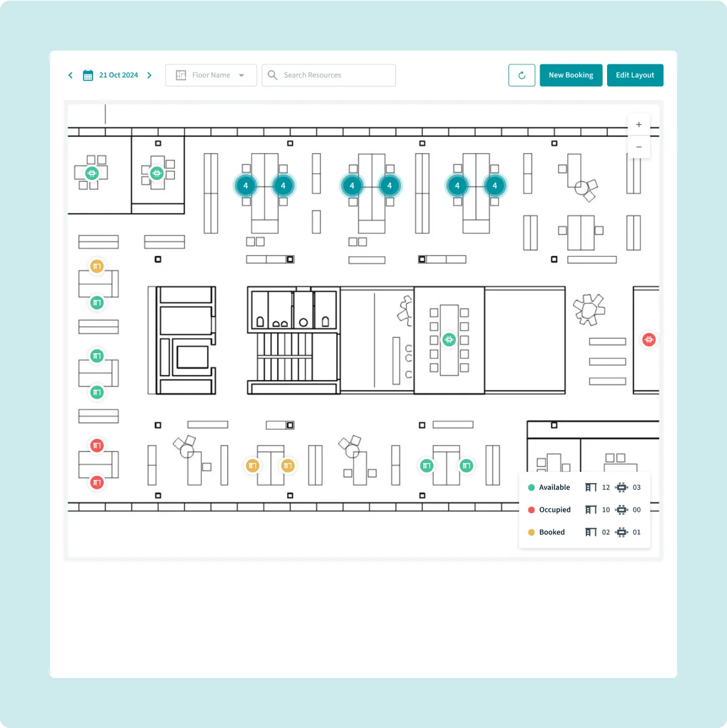This screenshot has width=727, height=728.
Task: Select upper occupied desk at bottom-left
Action: pyautogui.click(x=97, y=446)
